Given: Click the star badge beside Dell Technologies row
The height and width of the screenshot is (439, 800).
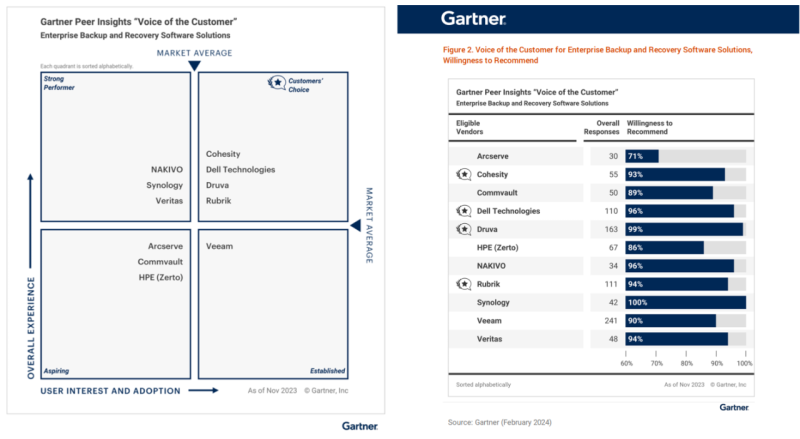Looking at the screenshot, I should pyautogui.click(x=464, y=211).
